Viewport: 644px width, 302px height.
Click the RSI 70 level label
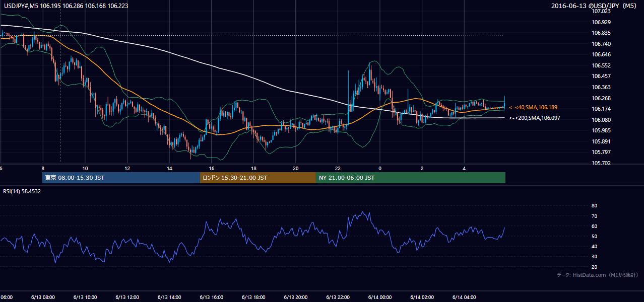[594, 216]
